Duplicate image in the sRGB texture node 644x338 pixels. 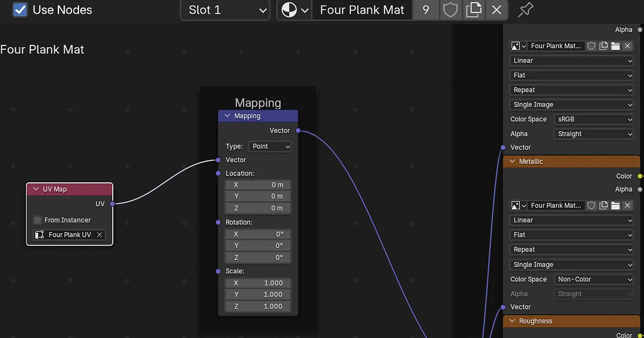click(x=604, y=46)
